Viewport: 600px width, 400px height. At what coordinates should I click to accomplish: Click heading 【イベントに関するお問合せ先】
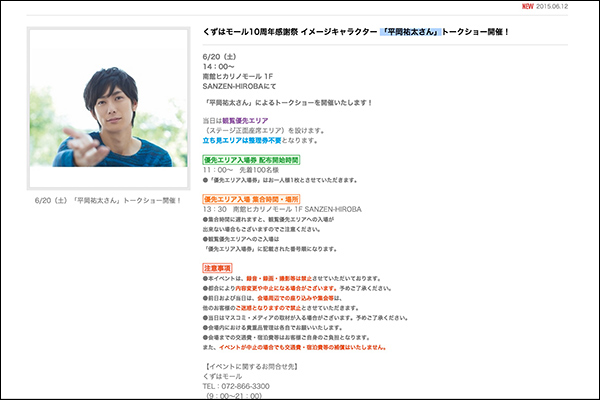coord(251,367)
